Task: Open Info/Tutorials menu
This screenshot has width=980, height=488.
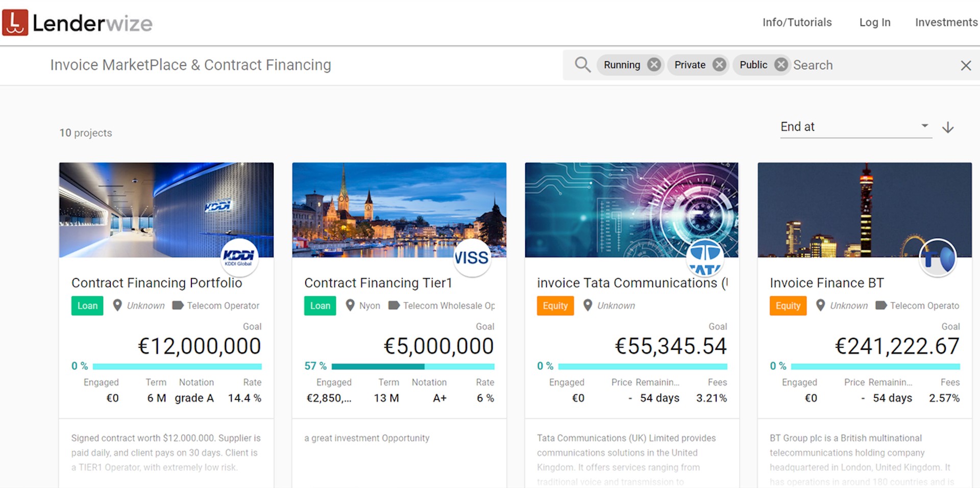Action: tap(797, 22)
